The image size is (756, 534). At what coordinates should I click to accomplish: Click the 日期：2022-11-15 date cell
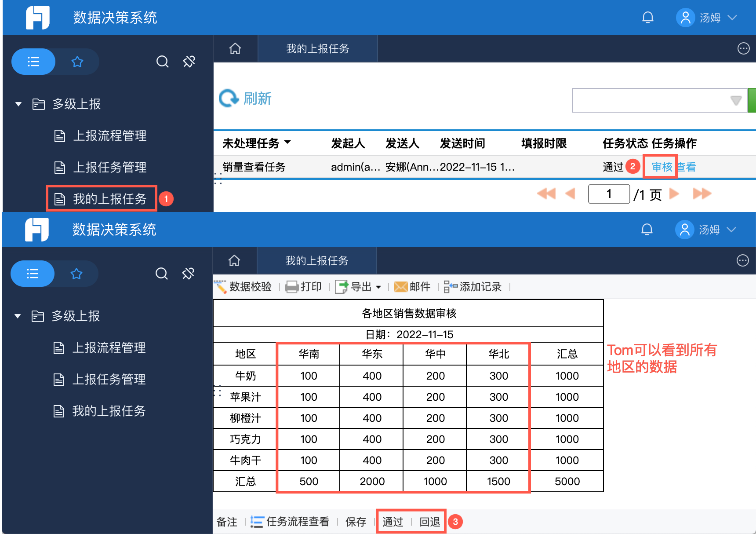(x=409, y=334)
